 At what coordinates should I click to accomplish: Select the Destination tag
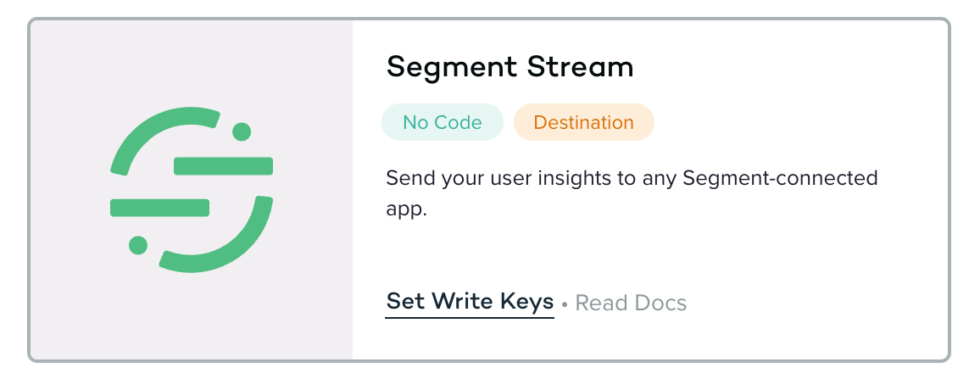[x=583, y=122]
